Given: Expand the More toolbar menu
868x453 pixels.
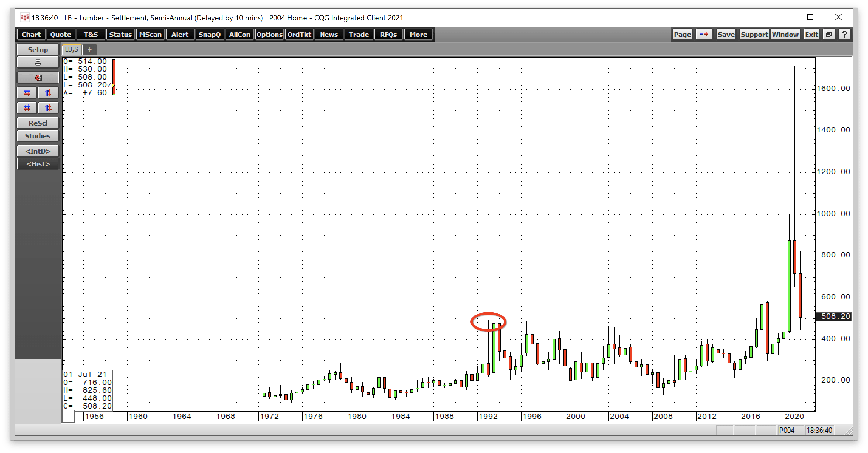Looking at the screenshot, I should (x=418, y=34).
